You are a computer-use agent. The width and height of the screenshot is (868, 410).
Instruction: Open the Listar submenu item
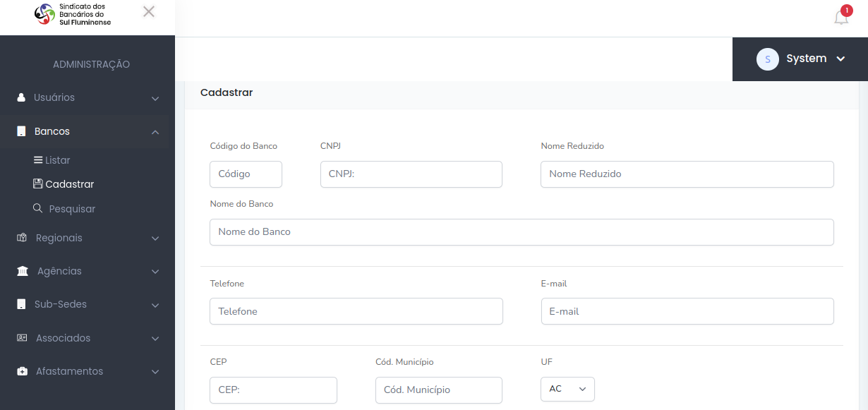click(52, 160)
